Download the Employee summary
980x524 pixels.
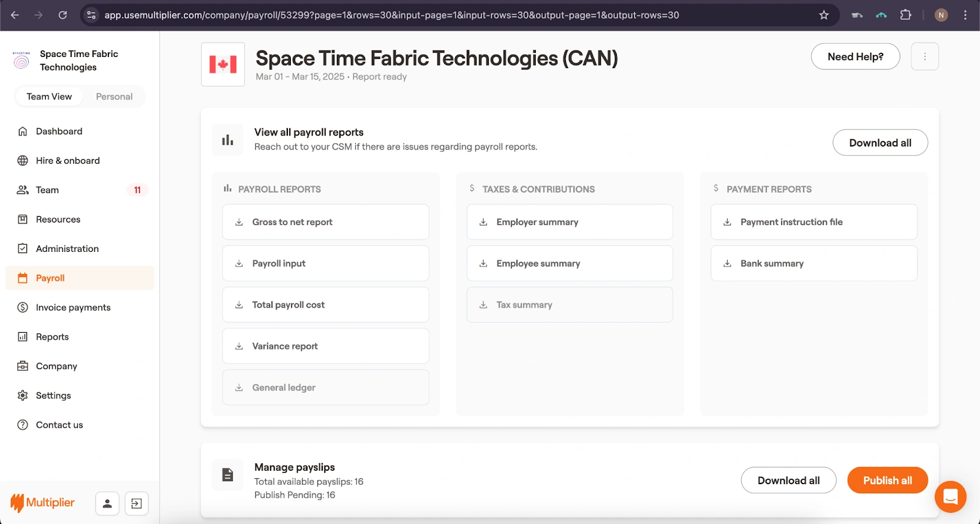tap(570, 264)
